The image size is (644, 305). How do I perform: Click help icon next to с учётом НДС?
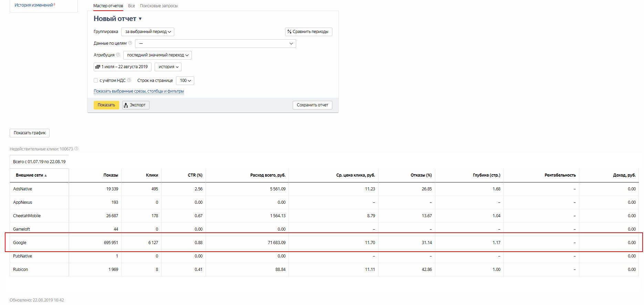[129, 80]
